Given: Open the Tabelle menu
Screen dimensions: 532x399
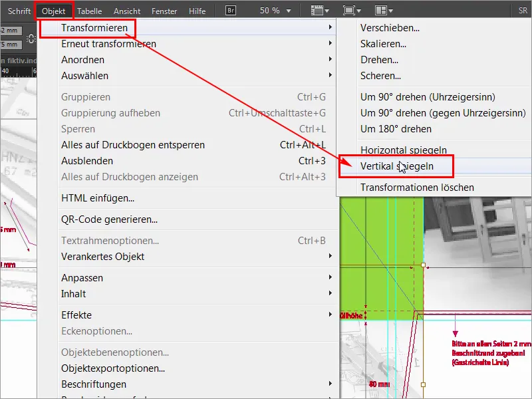Looking at the screenshot, I should click(89, 10).
